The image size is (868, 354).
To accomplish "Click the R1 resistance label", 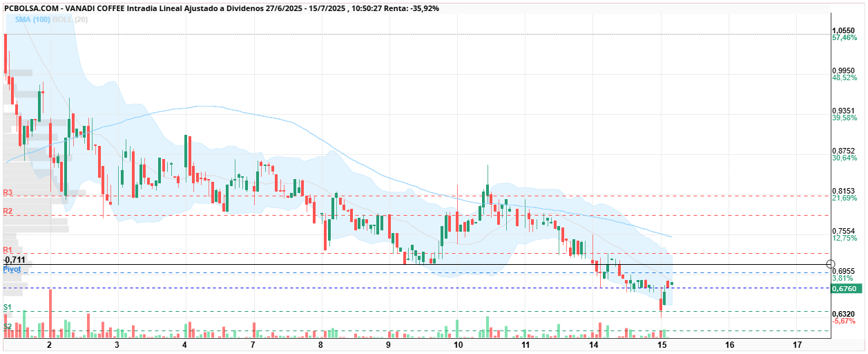I will (8, 250).
